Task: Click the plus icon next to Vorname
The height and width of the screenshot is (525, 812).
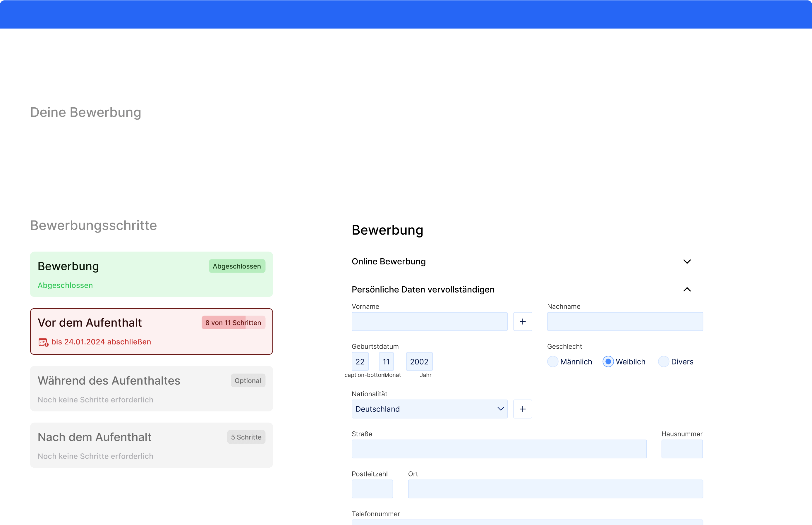Action: (523, 321)
